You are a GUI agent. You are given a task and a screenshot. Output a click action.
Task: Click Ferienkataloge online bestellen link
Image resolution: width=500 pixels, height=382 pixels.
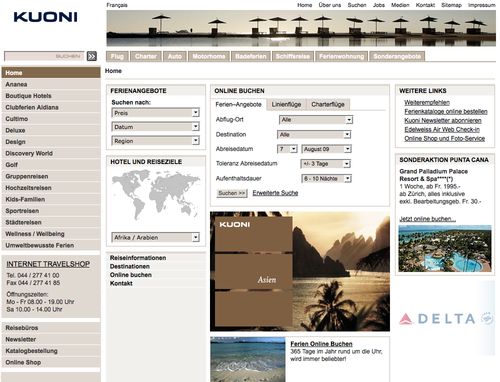click(446, 111)
